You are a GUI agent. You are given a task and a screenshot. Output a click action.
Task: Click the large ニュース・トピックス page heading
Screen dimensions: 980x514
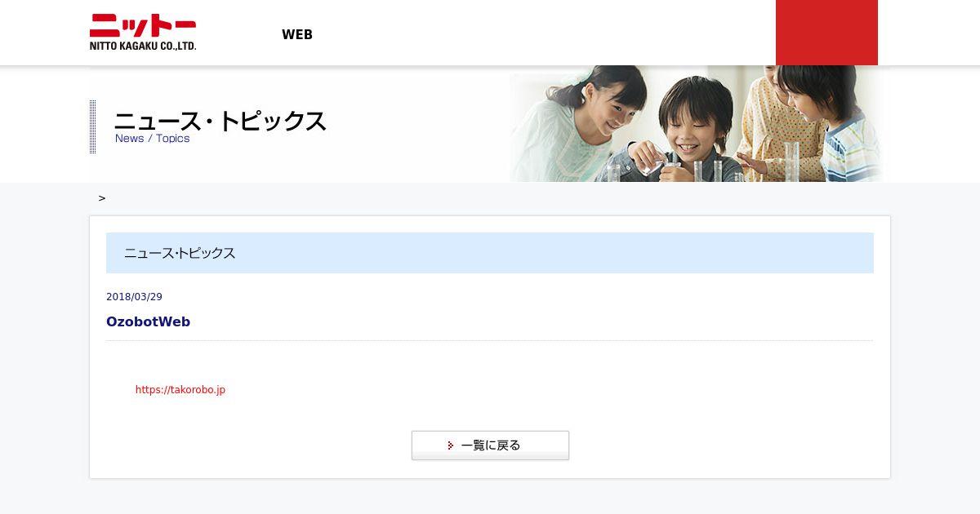click(220, 121)
